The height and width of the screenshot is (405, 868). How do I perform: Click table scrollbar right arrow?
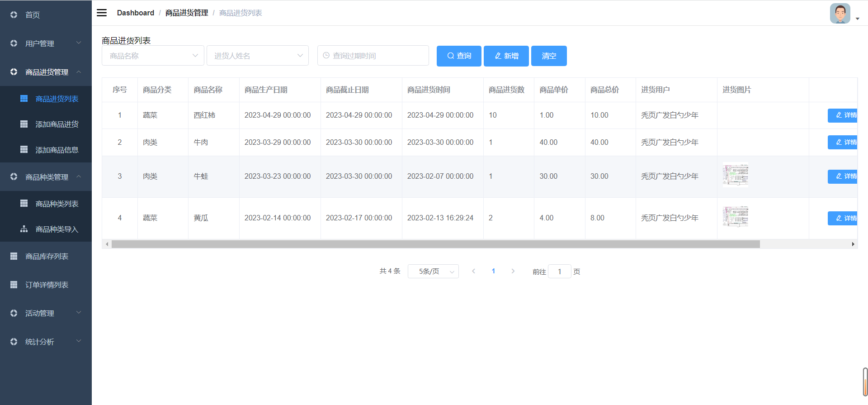(853, 244)
